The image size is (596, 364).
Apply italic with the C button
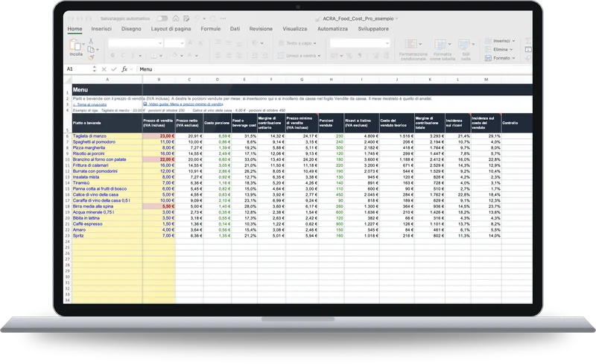pyautogui.click(x=123, y=56)
